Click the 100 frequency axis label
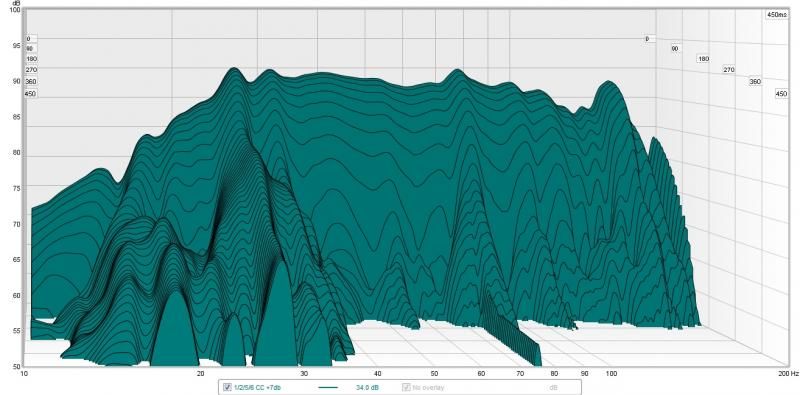 point(611,374)
